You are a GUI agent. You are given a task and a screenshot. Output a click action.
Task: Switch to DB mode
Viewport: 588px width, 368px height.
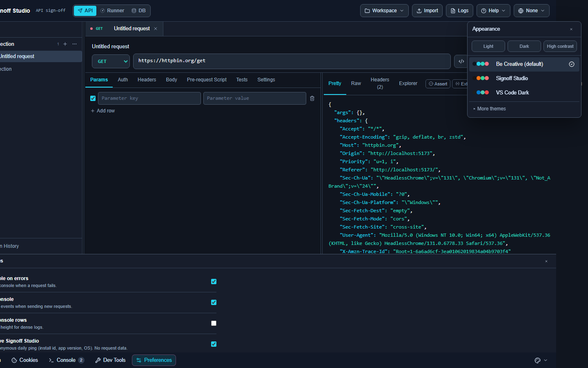[139, 11]
